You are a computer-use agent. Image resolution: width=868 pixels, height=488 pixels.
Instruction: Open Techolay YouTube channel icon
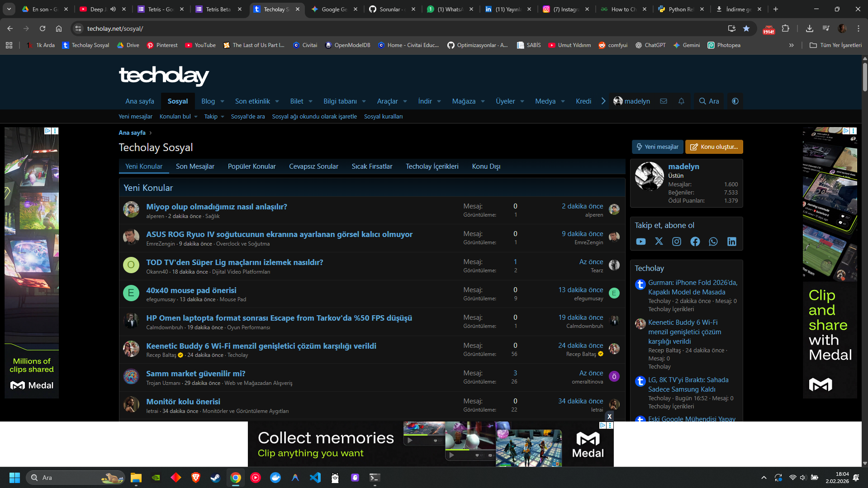click(x=640, y=242)
